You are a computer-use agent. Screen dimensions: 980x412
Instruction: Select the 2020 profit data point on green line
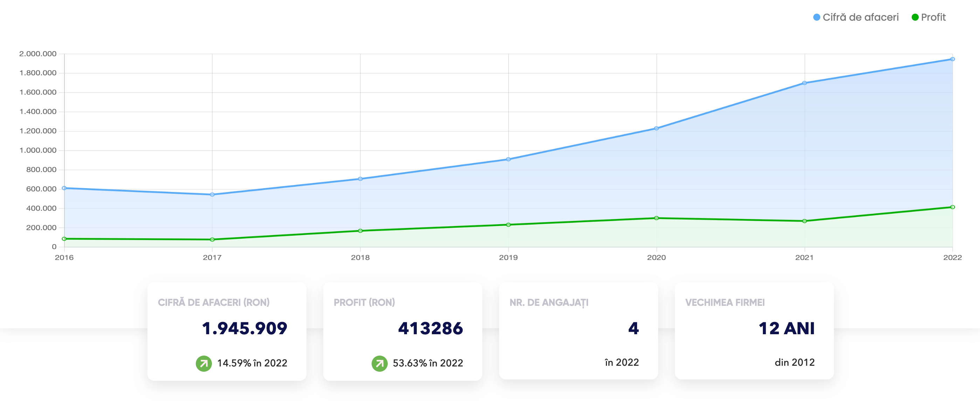coord(656,218)
